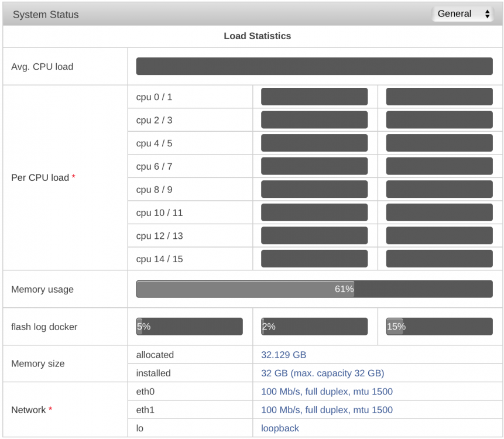504x439 pixels.
Task: Click the eth1 interface label
Action: click(x=145, y=410)
